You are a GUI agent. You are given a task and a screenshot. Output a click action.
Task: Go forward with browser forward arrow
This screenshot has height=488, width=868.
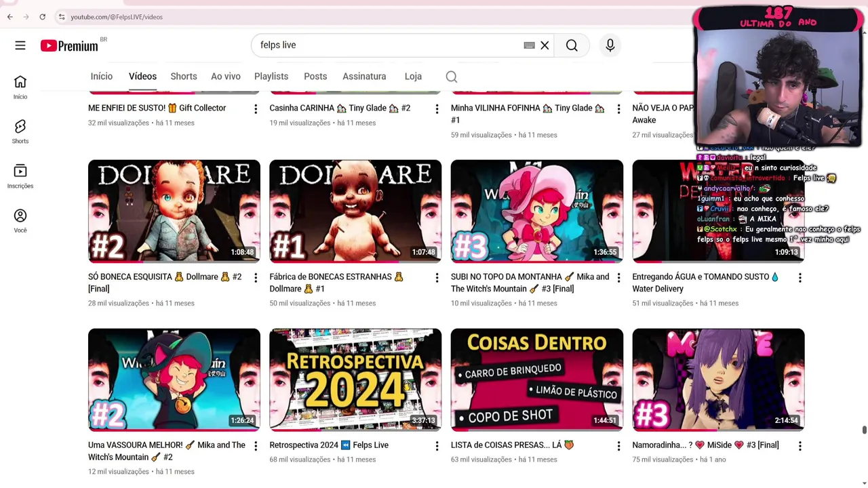[x=26, y=17]
